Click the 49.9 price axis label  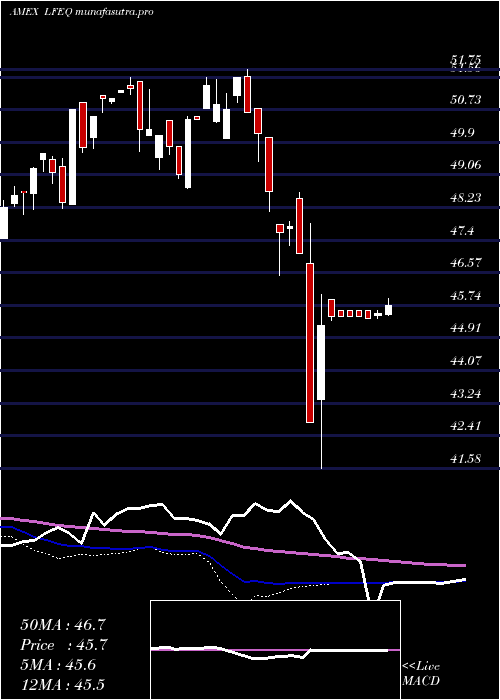(463, 133)
